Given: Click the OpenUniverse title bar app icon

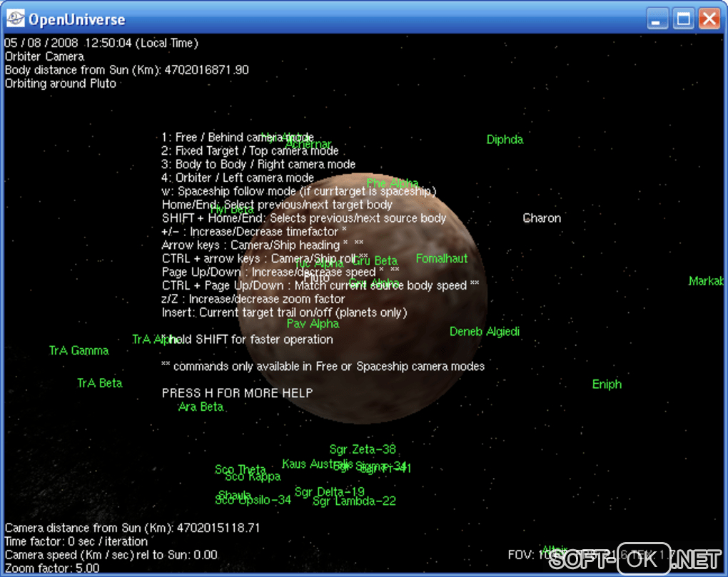Looking at the screenshot, I should [15, 19].
